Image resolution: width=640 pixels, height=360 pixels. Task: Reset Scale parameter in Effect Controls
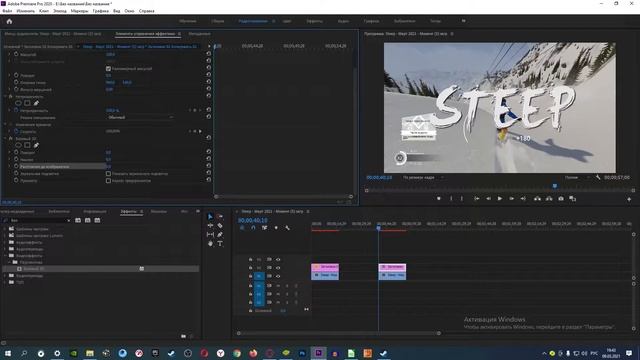click(209, 54)
